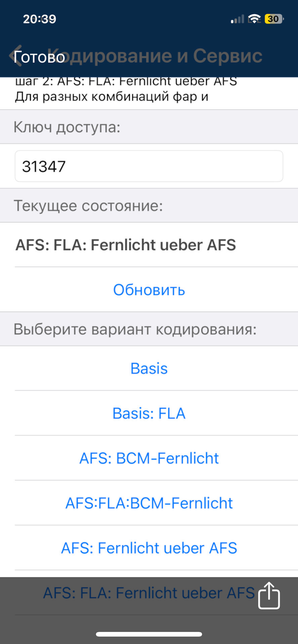The width and height of the screenshot is (298, 644).
Task: Tap the 20:39 clock in status bar
Action: pyautogui.click(x=40, y=19)
